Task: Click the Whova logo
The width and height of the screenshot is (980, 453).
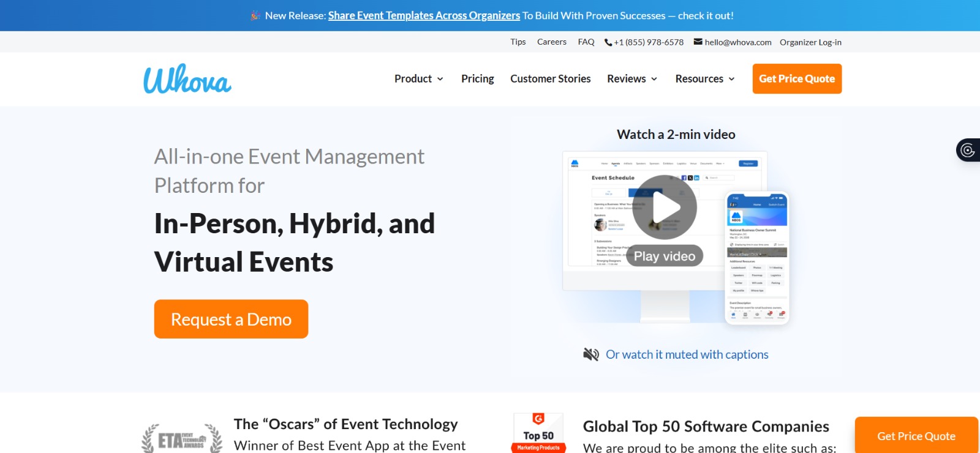Action: tap(187, 80)
